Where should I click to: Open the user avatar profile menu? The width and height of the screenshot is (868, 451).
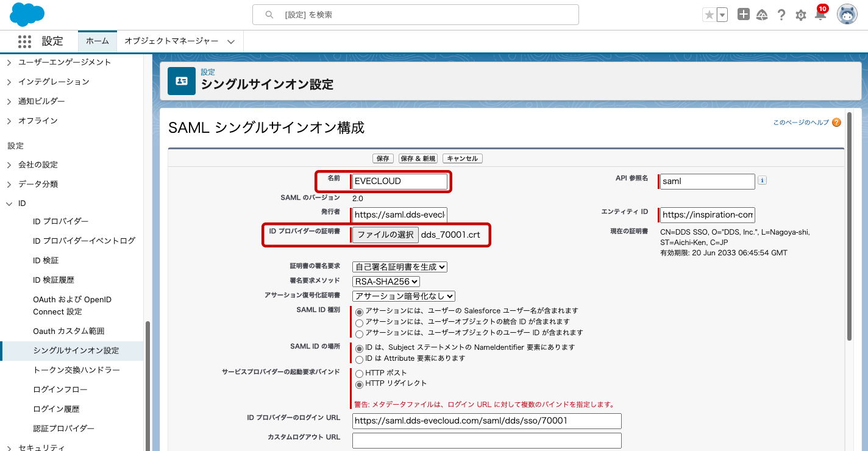(x=847, y=15)
